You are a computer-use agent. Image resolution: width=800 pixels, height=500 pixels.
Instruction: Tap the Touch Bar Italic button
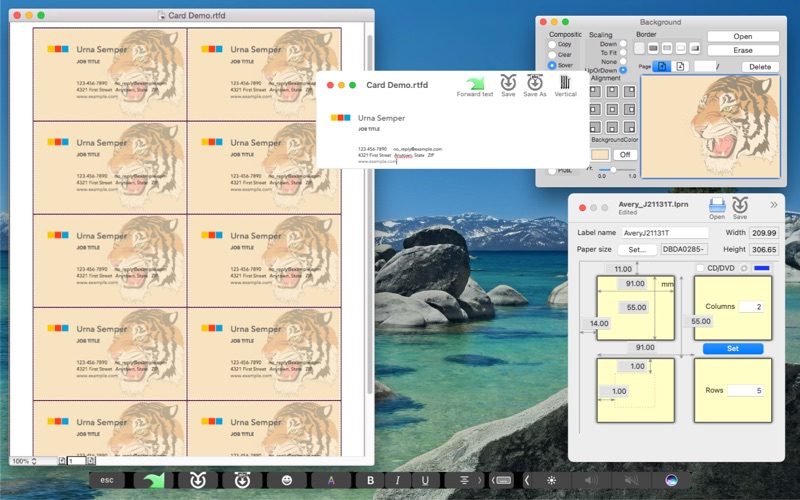pyautogui.click(x=397, y=480)
